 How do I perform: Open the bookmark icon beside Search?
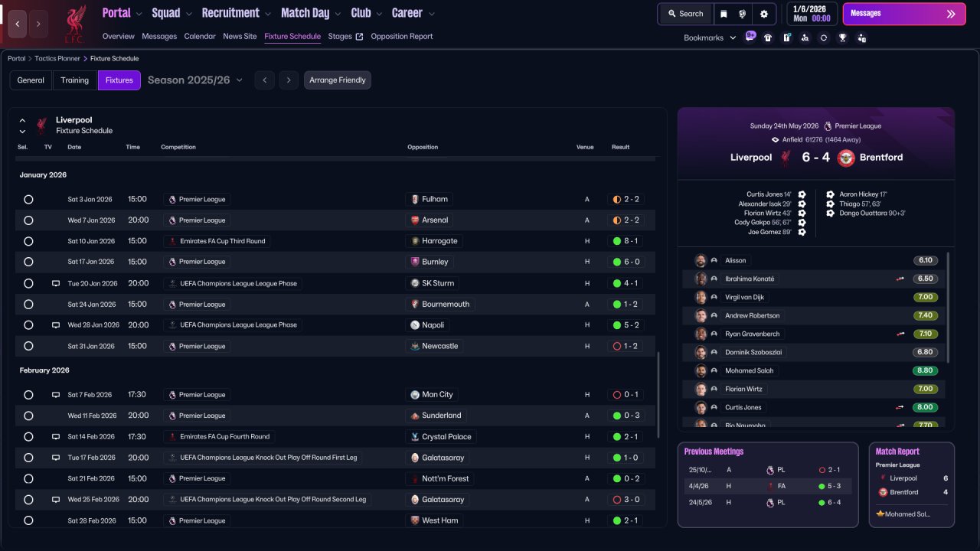point(724,14)
